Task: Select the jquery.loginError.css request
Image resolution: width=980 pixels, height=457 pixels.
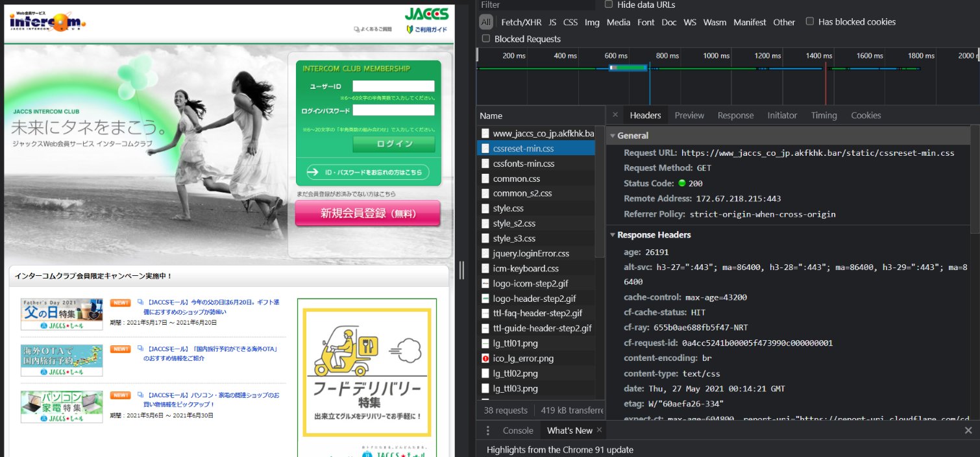Action: (535, 253)
